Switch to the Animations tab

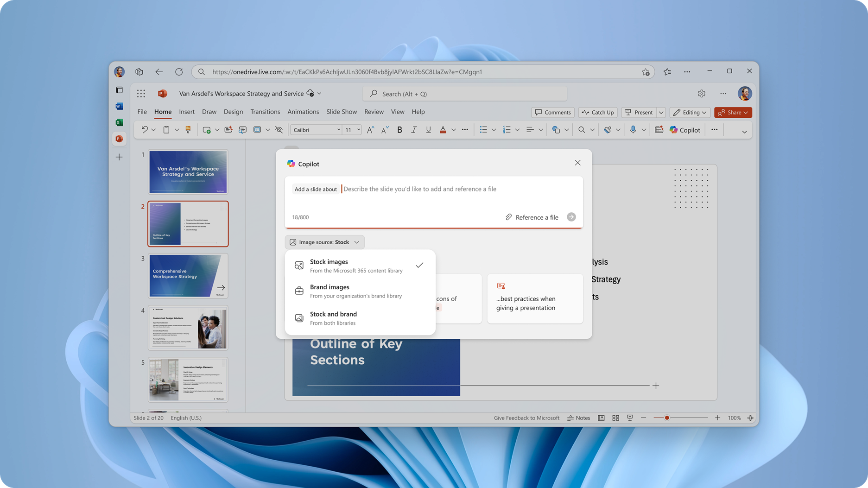303,112
